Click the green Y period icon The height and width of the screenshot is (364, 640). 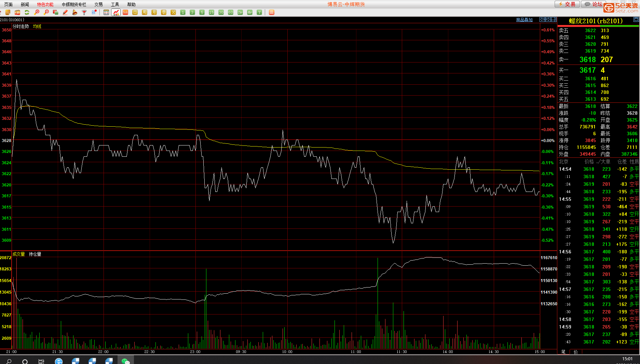(x=259, y=12)
